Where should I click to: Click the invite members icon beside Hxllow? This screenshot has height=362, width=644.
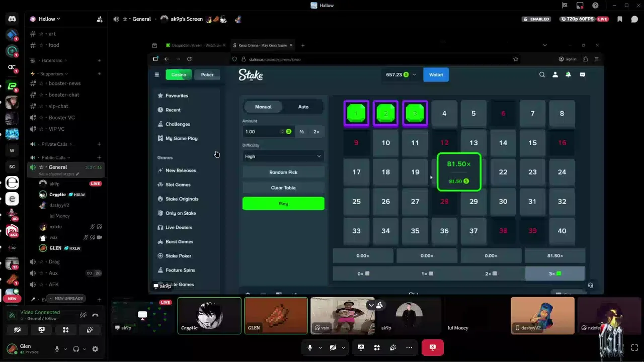tap(100, 19)
